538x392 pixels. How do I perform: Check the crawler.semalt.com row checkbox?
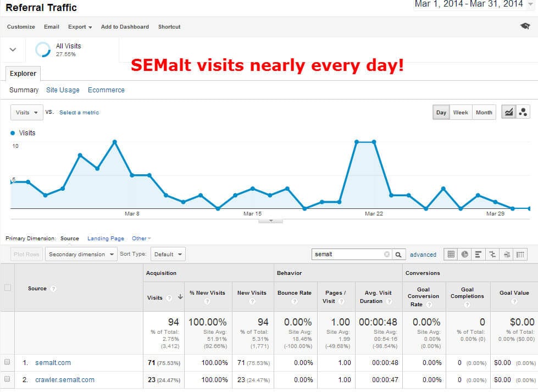tap(7, 379)
